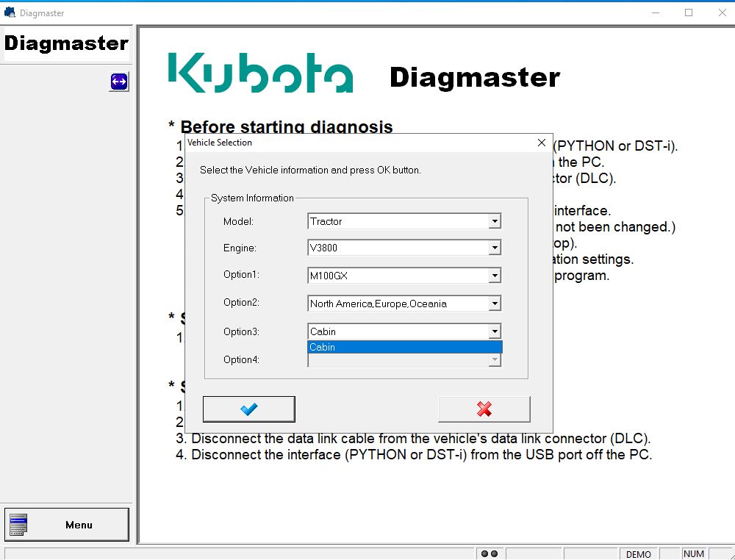Click the Kubota logo

pos(261,73)
